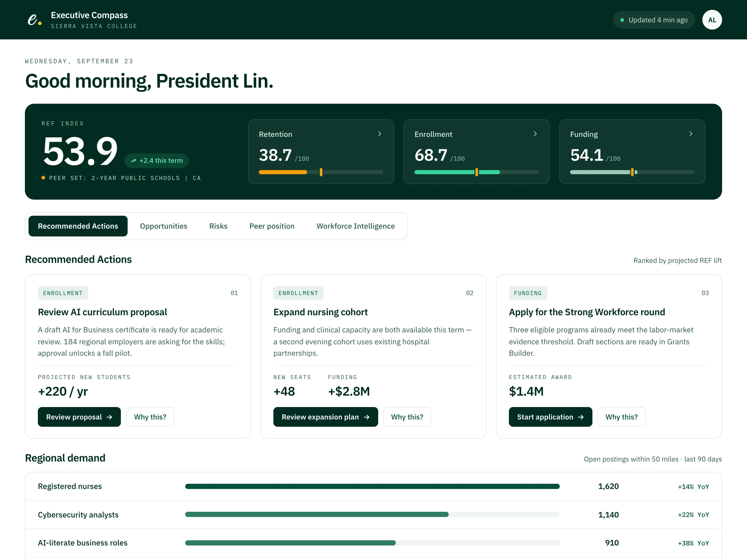The image size is (747, 560).
Task: Click the Expand nursing cohort title
Action: (321, 312)
